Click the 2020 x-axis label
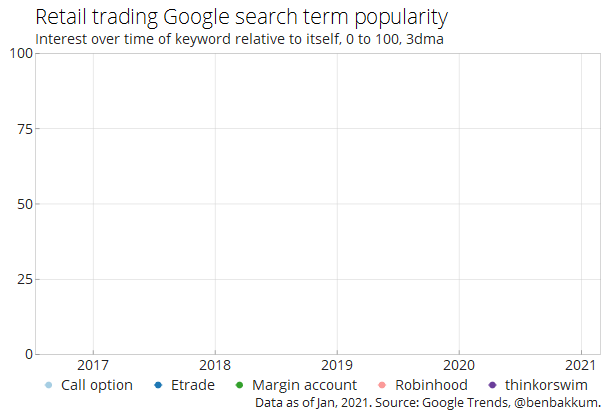This screenshot has width=615, height=420. [x=459, y=365]
